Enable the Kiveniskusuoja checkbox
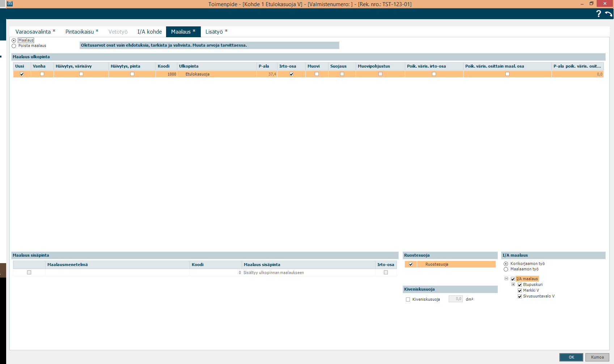 tap(408, 300)
